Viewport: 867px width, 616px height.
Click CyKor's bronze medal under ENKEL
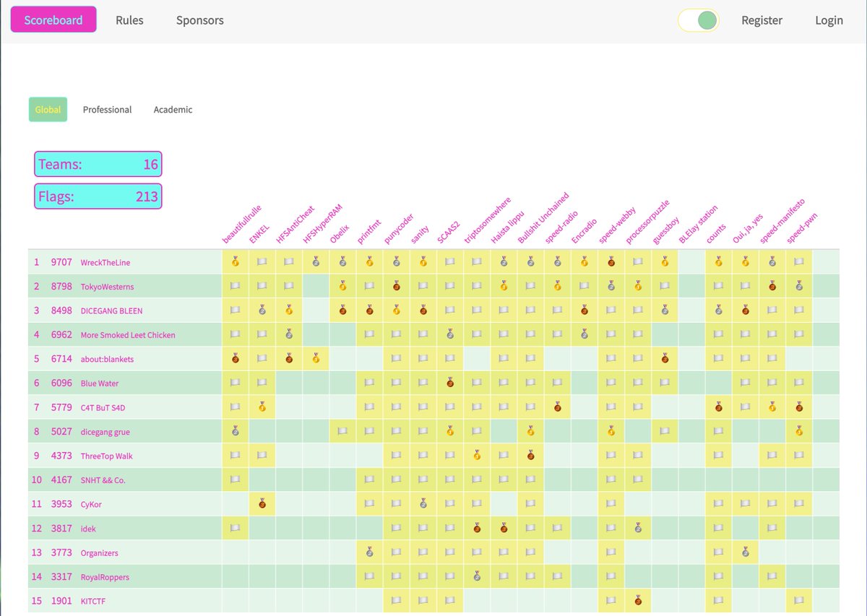pos(262,504)
